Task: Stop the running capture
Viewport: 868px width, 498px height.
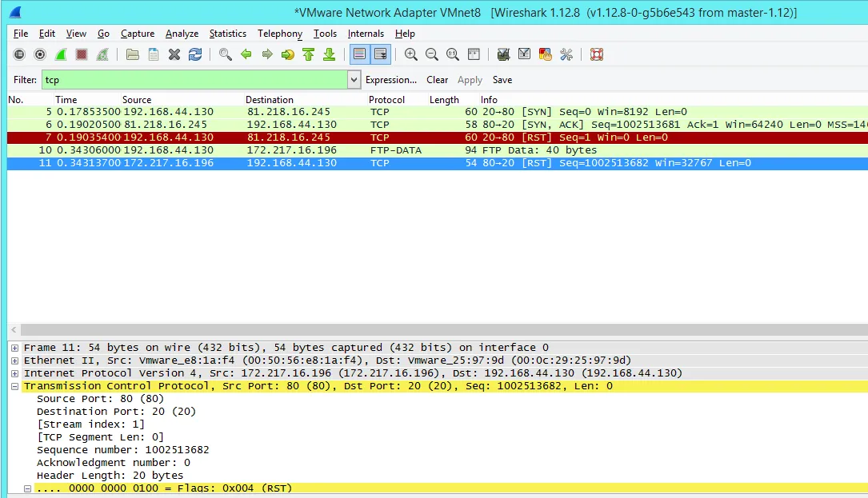Action: coord(82,54)
